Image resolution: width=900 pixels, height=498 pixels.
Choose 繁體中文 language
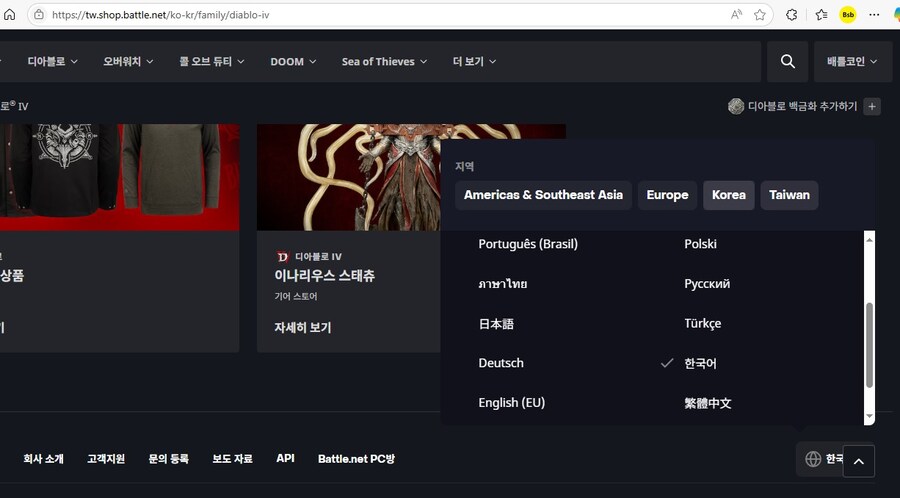point(708,403)
